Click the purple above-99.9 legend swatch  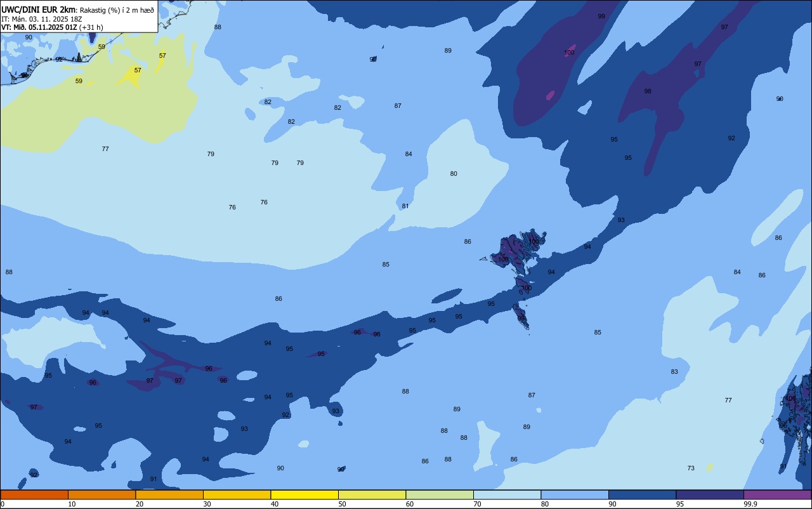777,494
